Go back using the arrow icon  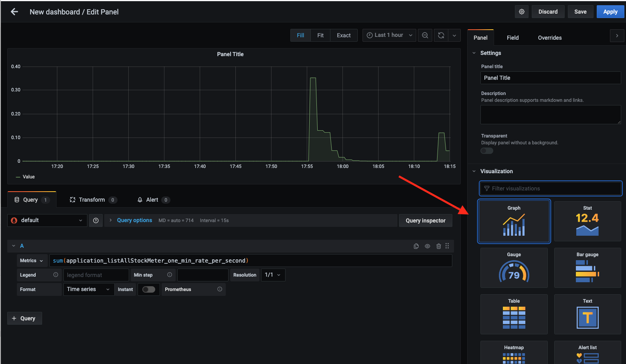tap(14, 12)
